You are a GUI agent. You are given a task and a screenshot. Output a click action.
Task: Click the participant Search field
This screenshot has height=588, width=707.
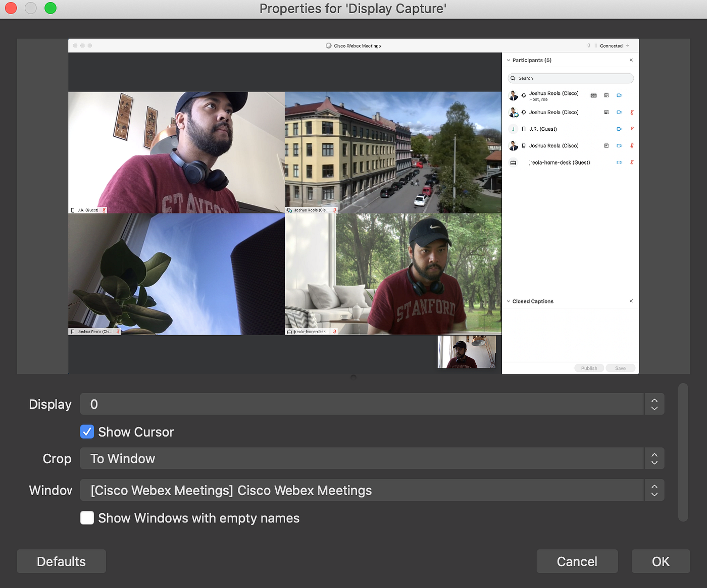click(x=571, y=78)
